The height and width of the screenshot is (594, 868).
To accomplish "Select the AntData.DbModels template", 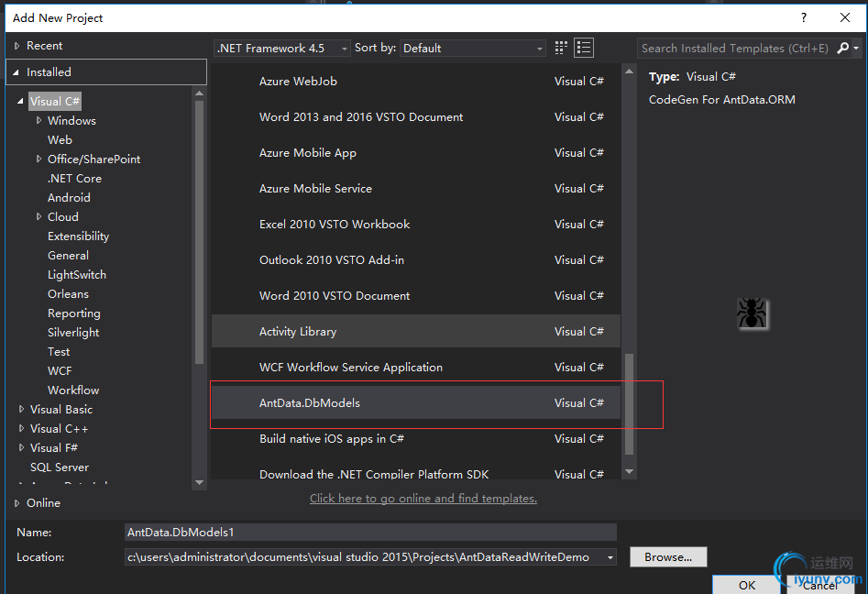I will coord(416,402).
